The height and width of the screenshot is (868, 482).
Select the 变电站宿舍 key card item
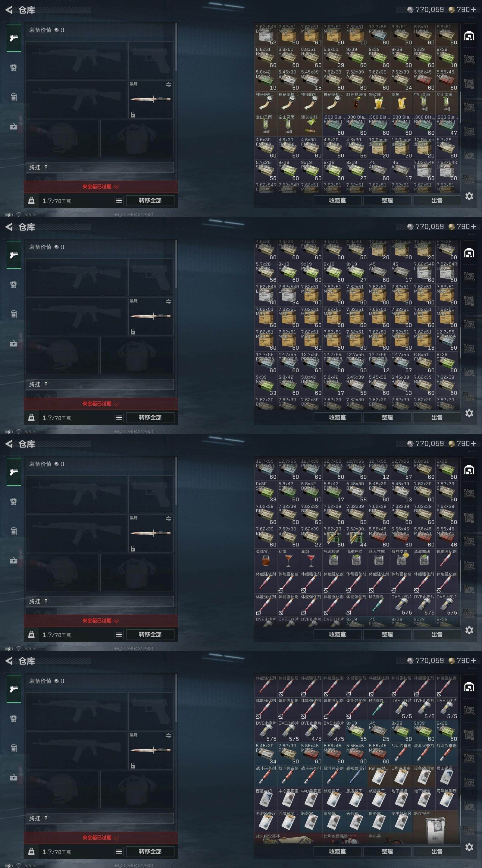pos(401,822)
